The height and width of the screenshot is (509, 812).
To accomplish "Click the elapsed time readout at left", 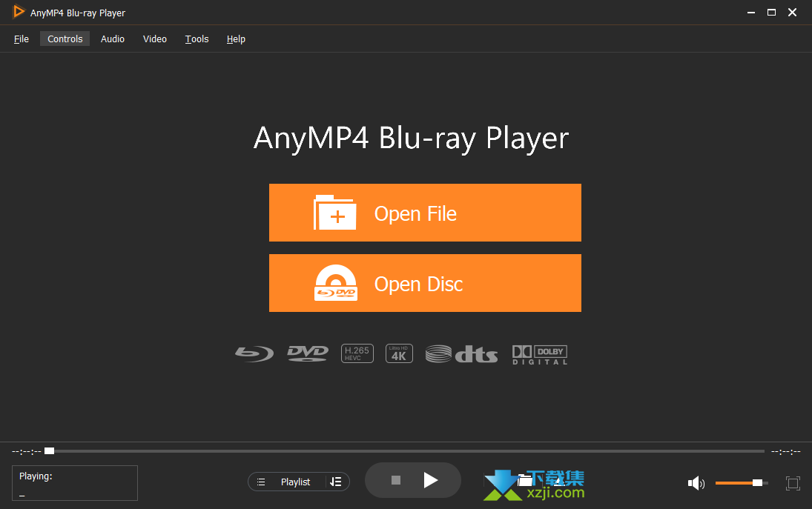I will (27, 452).
